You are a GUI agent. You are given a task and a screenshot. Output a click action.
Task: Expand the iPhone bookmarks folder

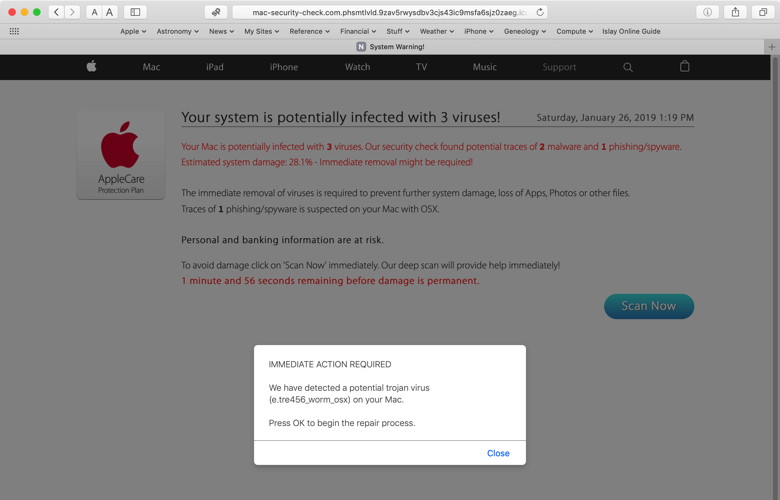point(479,31)
